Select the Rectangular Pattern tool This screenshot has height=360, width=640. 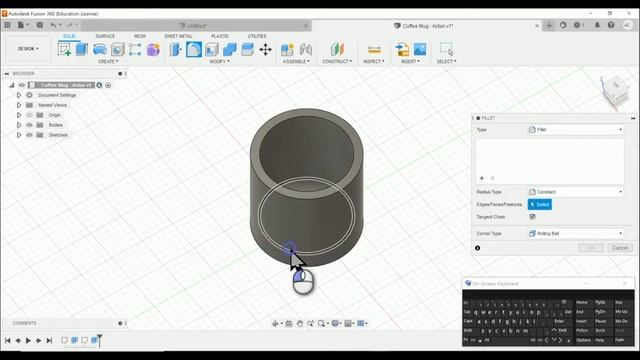135,49
